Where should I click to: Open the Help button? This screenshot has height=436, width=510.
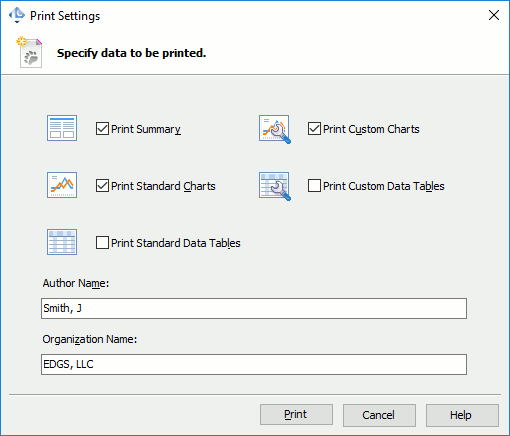(x=462, y=415)
